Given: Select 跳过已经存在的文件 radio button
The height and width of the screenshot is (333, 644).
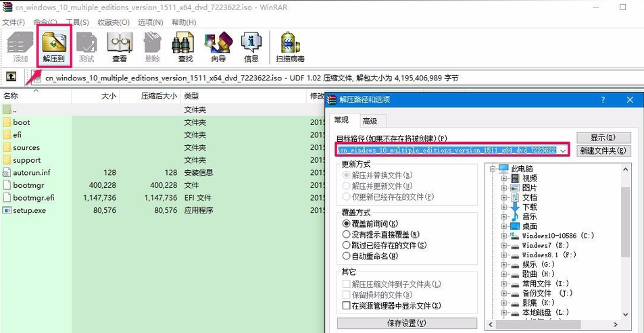Looking at the screenshot, I should pos(346,245).
